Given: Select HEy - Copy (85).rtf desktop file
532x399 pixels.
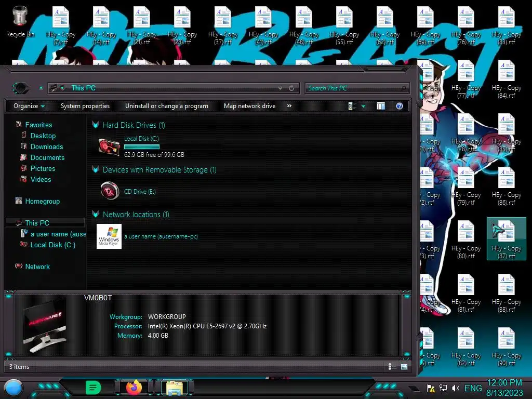Looking at the screenshot, I should click(x=507, y=133).
